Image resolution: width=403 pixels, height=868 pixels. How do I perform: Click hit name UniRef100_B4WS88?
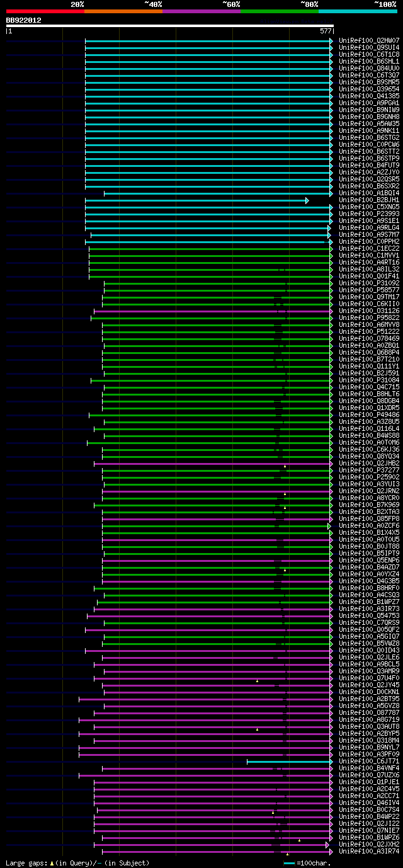pyautogui.click(x=369, y=435)
